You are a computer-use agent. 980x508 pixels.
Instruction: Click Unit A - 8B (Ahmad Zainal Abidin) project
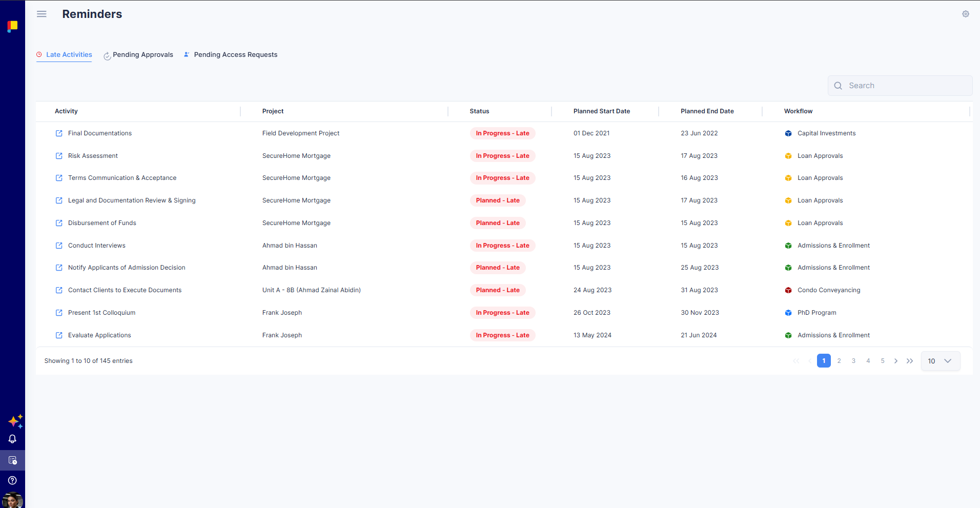tap(312, 290)
